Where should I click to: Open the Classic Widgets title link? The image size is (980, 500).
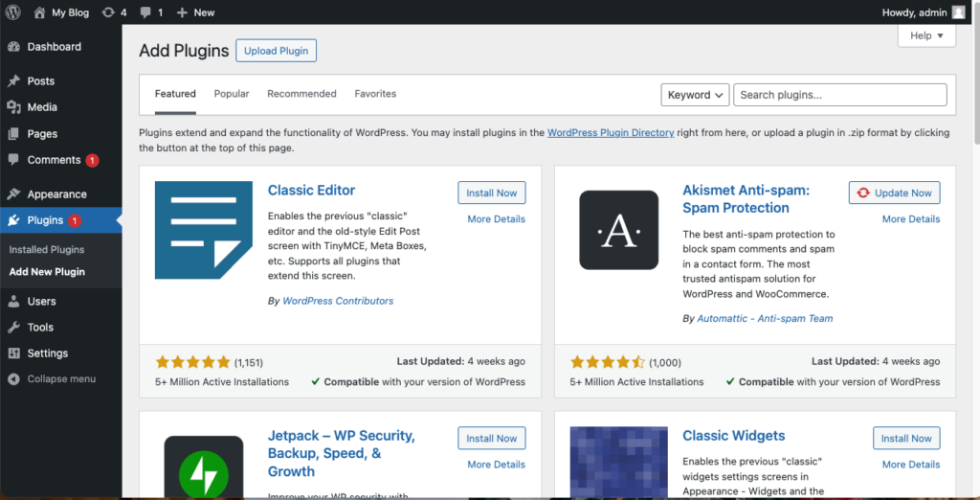734,436
